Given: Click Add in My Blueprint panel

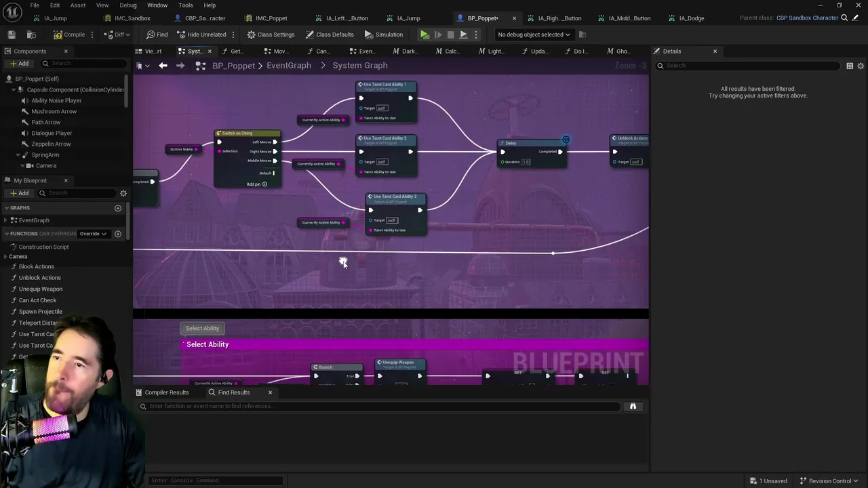Looking at the screenshot, I should [19, 193].
